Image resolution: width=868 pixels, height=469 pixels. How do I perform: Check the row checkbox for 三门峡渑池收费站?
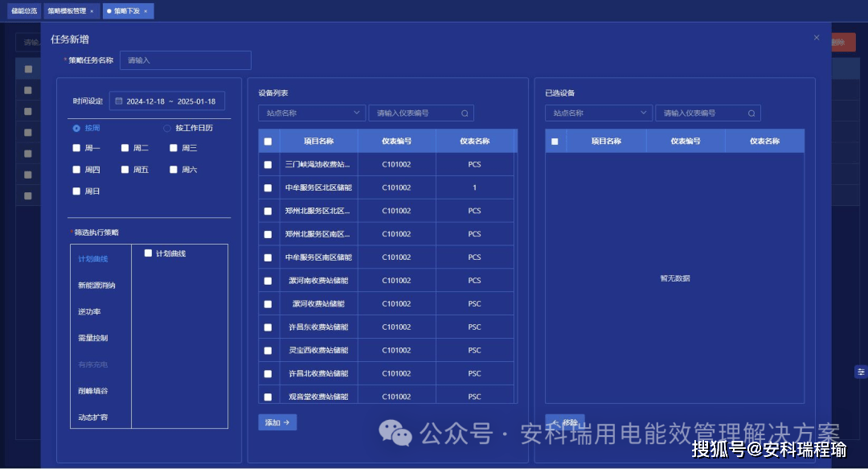pos(268,165)
